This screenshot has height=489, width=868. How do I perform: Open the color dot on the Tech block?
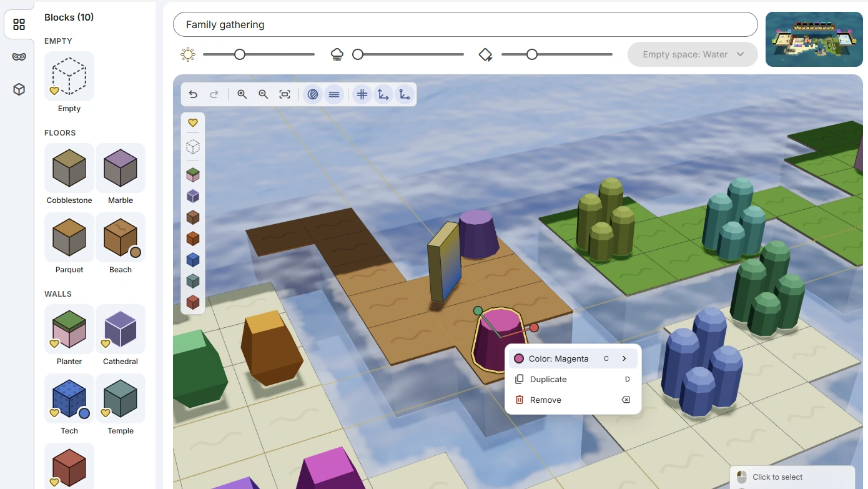tap(84, 413)
